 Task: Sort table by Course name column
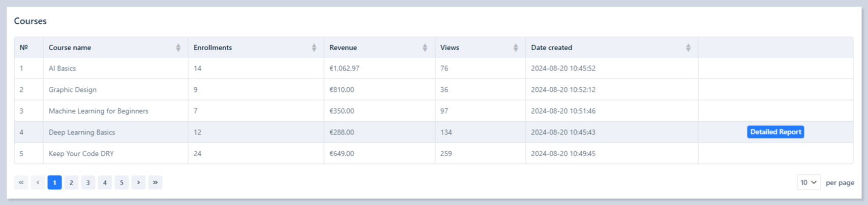tap(178, 48)
